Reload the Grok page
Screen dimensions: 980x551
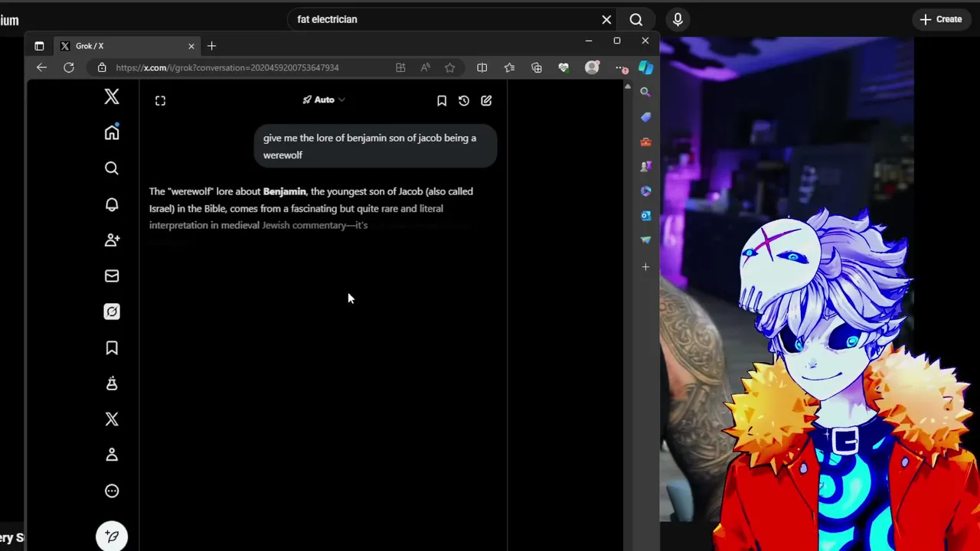coord(69,67)
